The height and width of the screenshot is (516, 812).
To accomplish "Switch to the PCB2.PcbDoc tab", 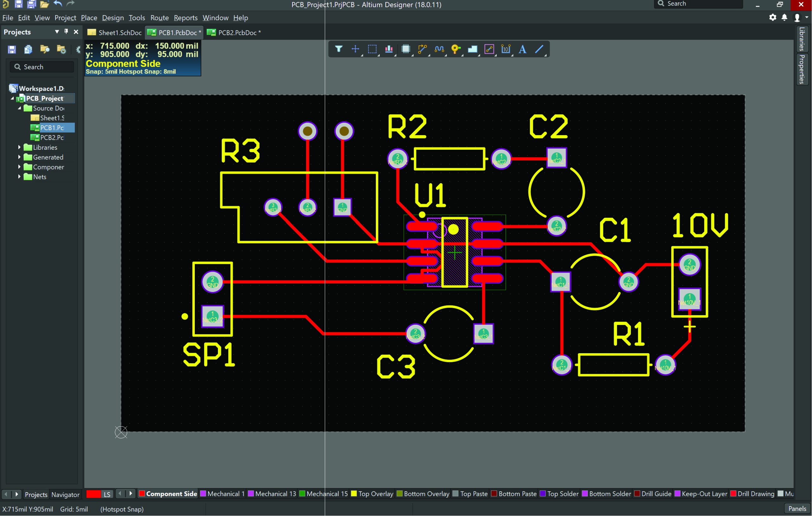I will pos(234,32).
